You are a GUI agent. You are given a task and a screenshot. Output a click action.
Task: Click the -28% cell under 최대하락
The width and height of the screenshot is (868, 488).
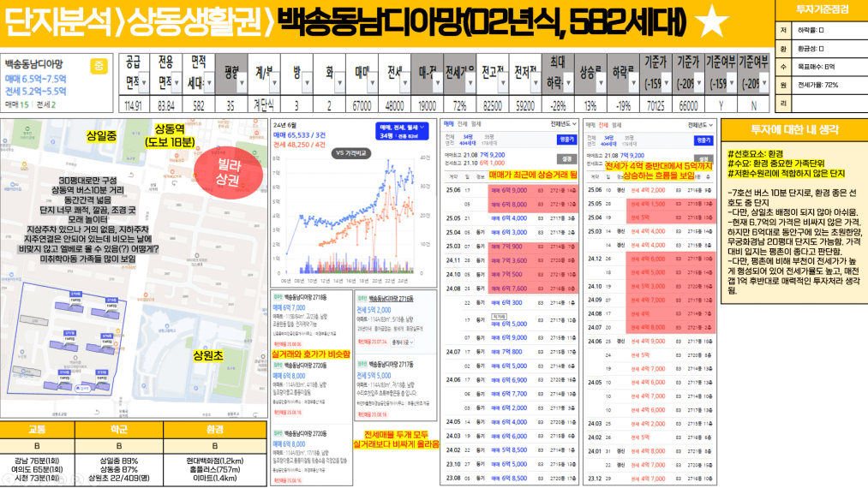click(x=558, y=105)
